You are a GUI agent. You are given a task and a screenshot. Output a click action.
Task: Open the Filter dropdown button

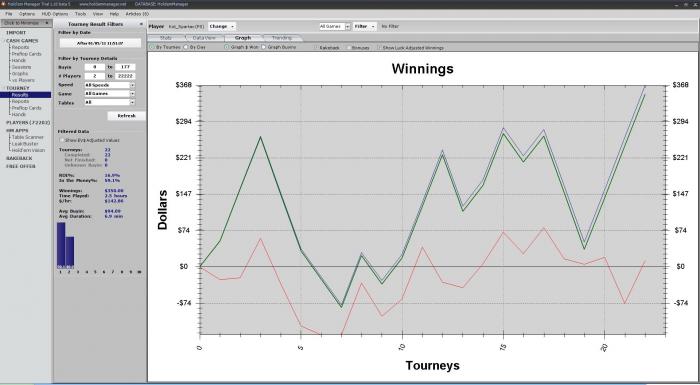point(364,26)
